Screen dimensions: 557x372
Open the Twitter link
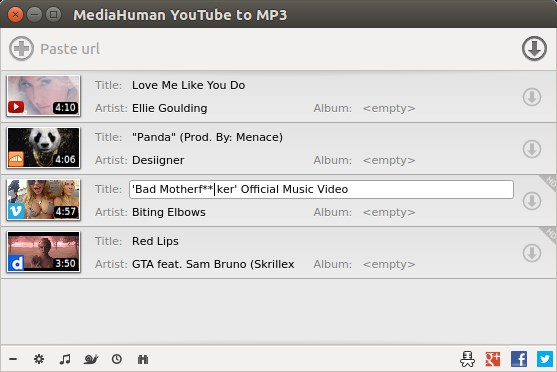pos(545,359)
